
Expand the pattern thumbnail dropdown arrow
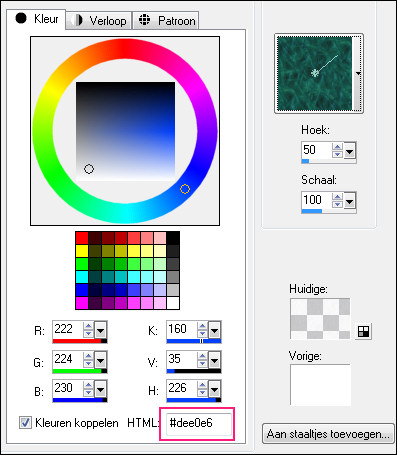[358, 73]
